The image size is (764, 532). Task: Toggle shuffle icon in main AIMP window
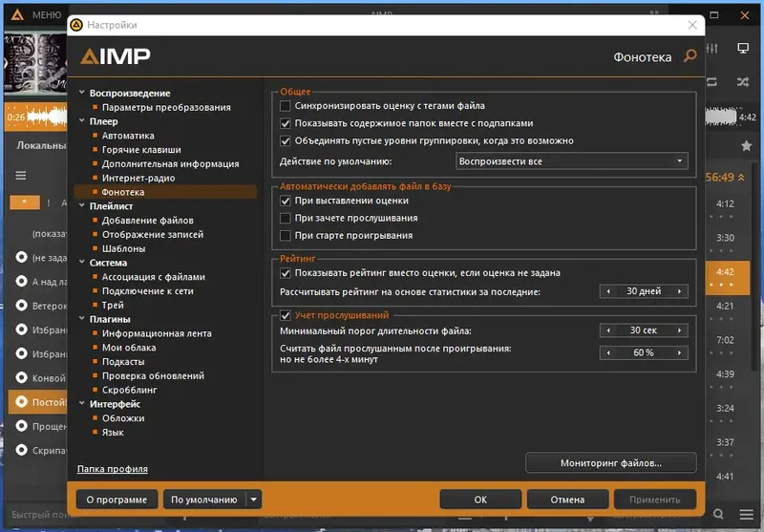click(743, 82)
